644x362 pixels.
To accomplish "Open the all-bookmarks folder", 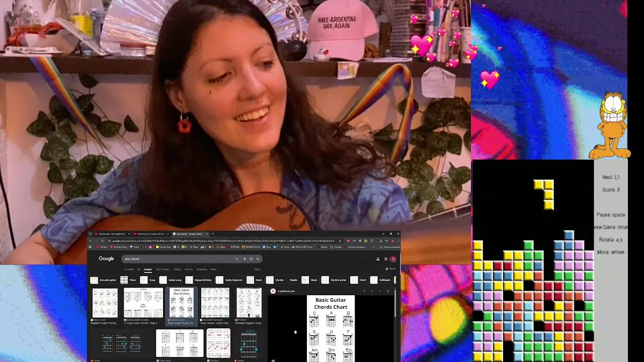I will [390, 247].
